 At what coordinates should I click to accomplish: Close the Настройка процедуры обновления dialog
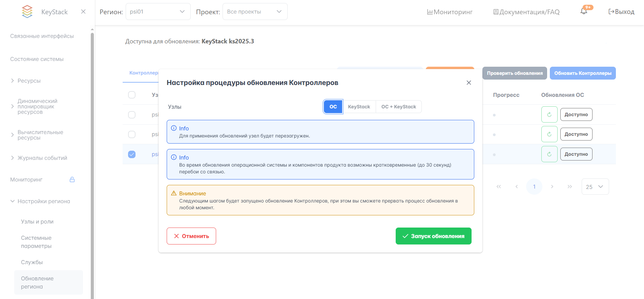(469, 83)
